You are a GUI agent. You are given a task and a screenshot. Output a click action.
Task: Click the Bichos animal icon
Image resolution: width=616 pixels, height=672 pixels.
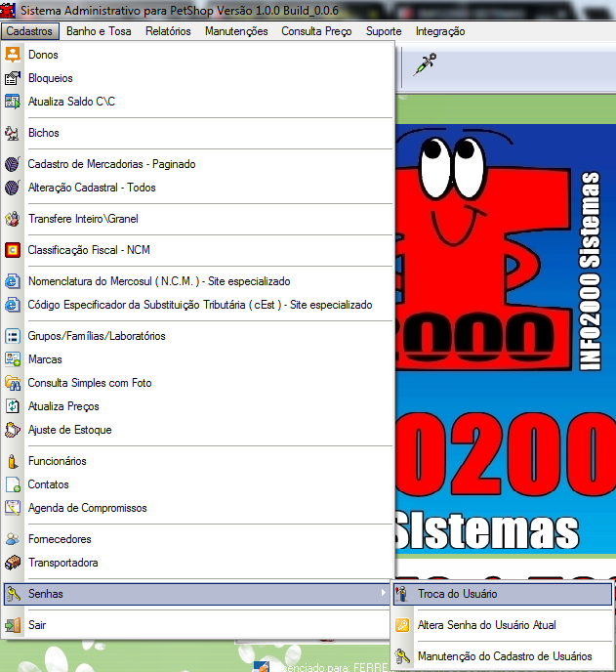13,133
